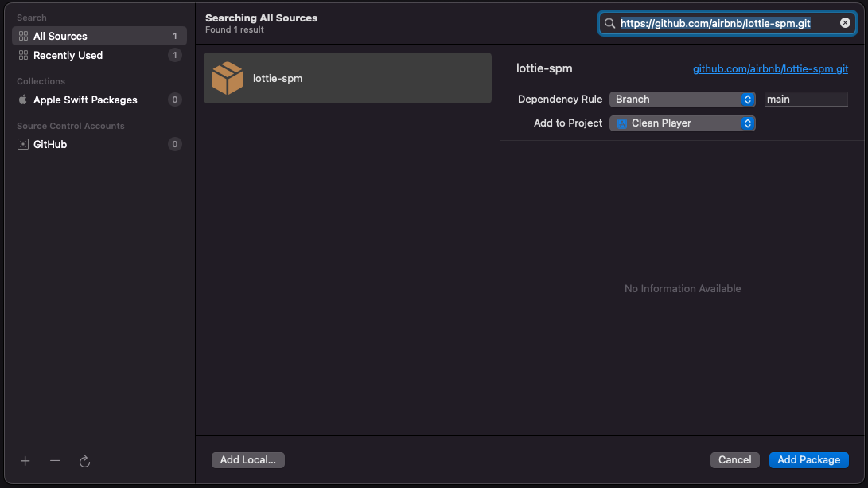Click the Add Package button
Viewport: 868px width, 488px height.
click(x=809, y=460)
